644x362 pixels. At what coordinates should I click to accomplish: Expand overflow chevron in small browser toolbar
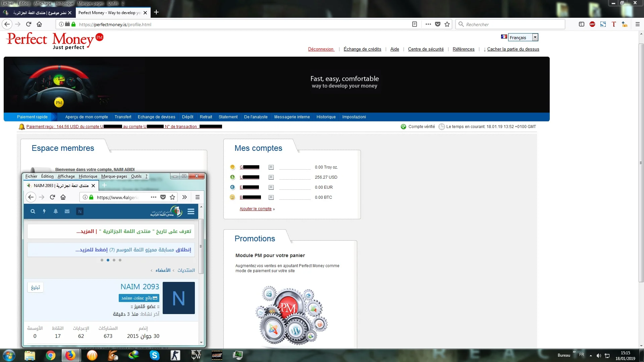[x=184, y=197]
